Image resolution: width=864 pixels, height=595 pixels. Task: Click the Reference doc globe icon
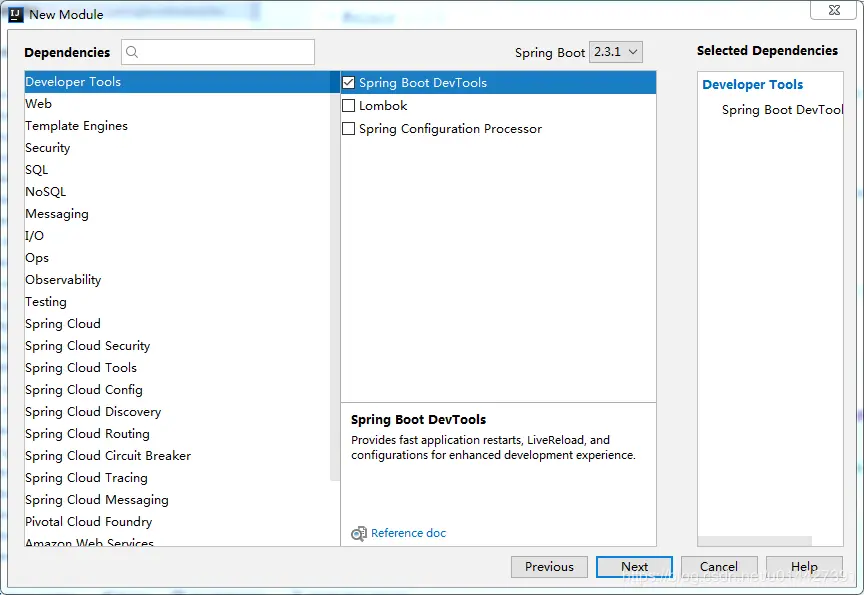click(x=359, y=533)
